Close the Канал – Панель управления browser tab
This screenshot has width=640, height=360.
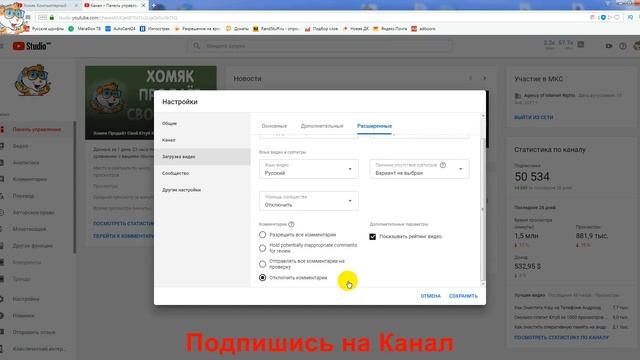(143, 5)
